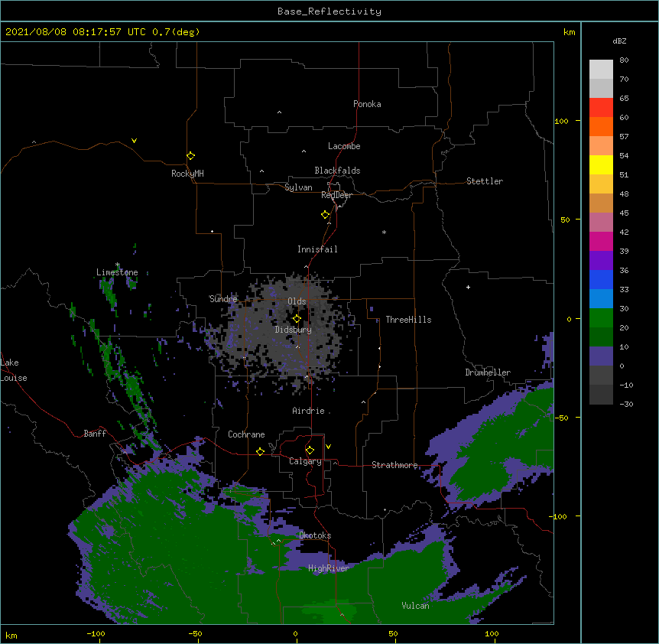Select the yellow diamond marker below Cochrane

pyautogui.click(x=260, y=451)
